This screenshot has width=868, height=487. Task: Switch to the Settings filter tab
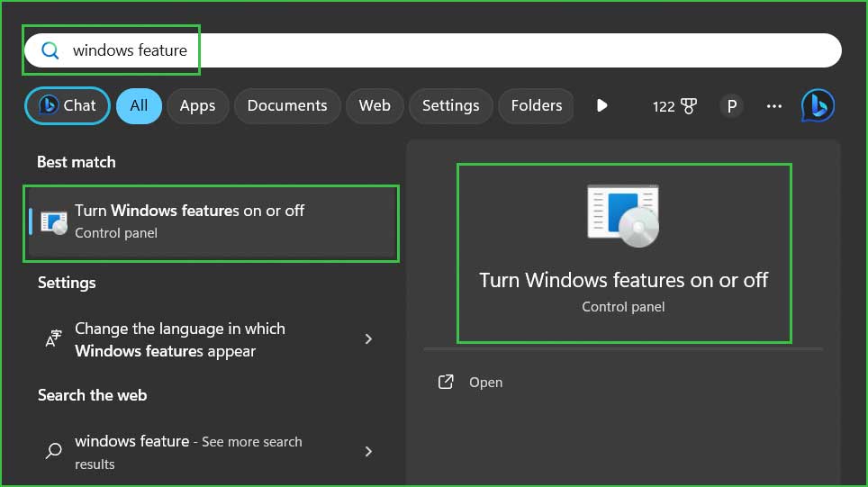(x=450, y=105)
